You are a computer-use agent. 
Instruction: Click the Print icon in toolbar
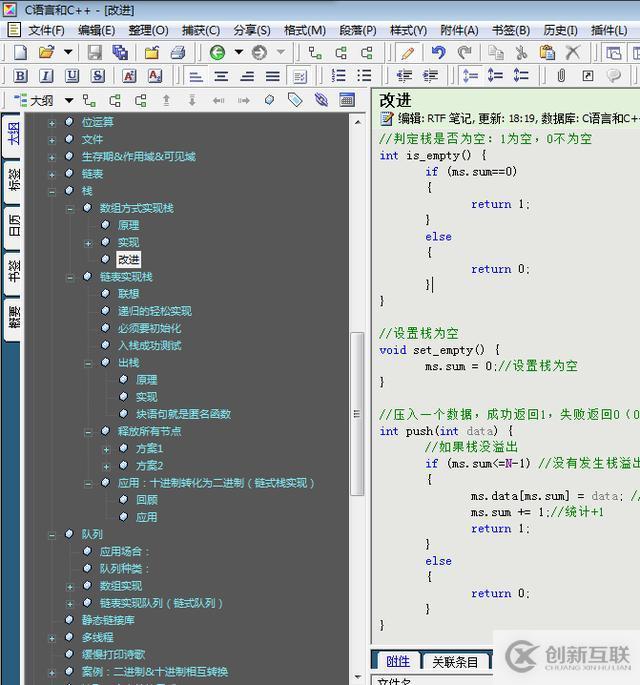(178, 52)
